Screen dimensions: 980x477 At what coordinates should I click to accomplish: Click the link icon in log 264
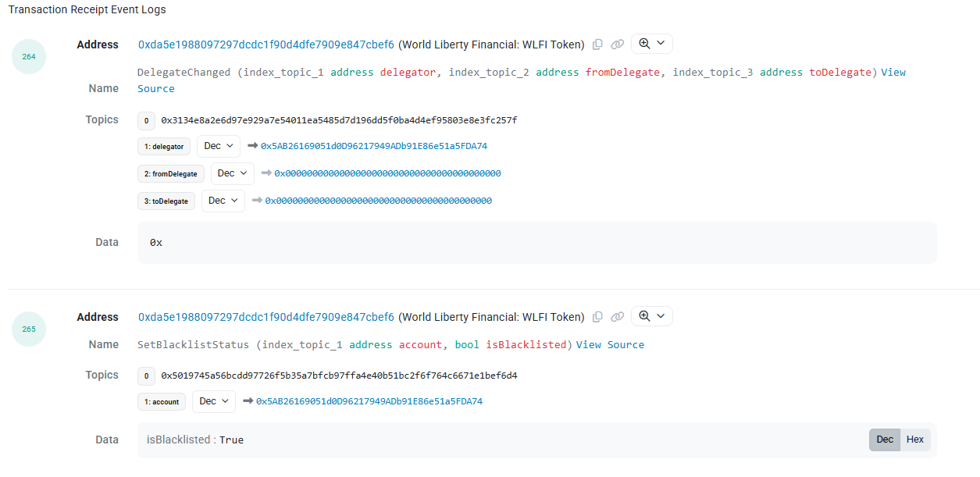tap(617, 44)
